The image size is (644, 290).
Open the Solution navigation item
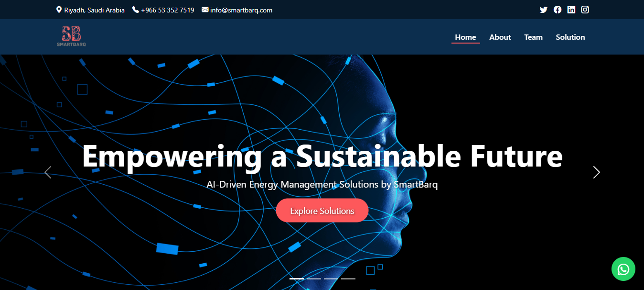570,37
